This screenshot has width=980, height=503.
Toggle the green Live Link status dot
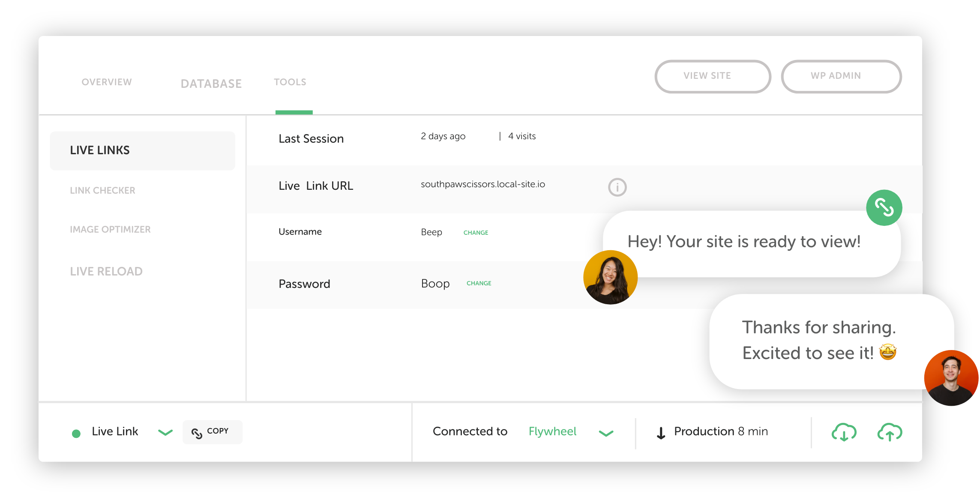tap(76, 434)
